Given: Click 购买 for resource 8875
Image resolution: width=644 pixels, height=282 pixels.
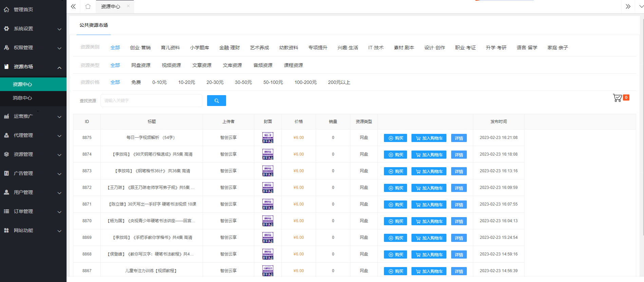Looking at the screenshot, I should [395, 138].
